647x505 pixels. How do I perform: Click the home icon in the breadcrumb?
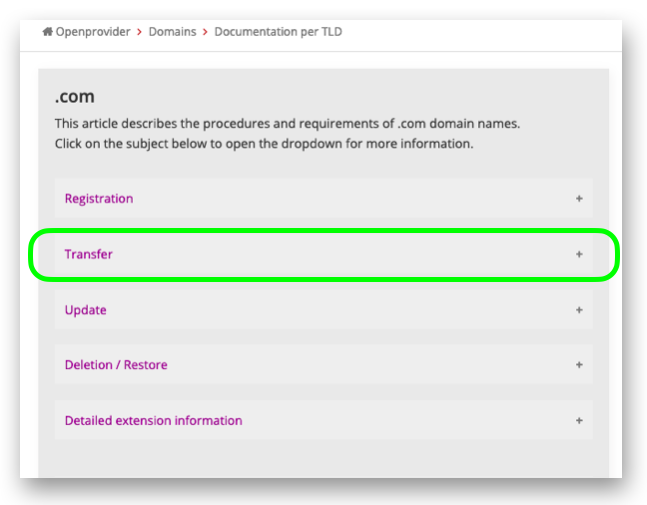point(47,31)
